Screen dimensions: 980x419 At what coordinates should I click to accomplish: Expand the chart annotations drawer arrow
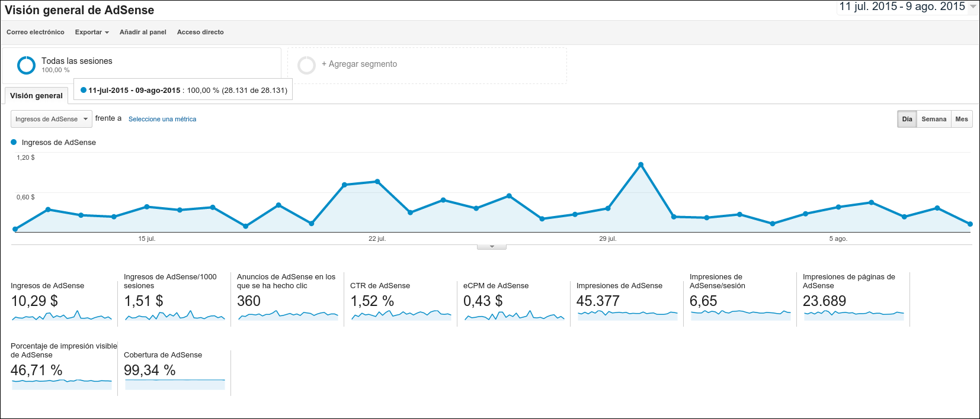(492, 247)
